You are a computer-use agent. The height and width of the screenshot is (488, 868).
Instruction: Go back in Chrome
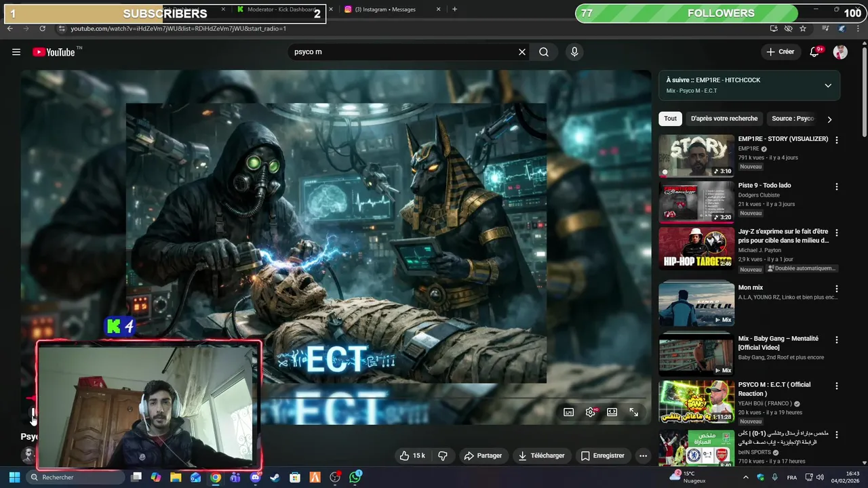click(x=9, y=28)
